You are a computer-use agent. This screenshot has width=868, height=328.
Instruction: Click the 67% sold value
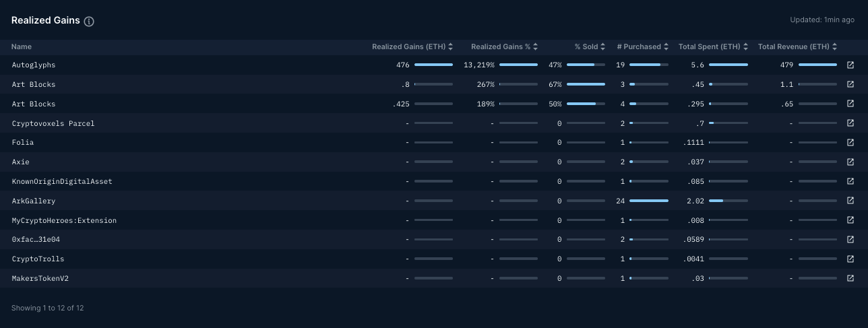(x=555, y=84)
